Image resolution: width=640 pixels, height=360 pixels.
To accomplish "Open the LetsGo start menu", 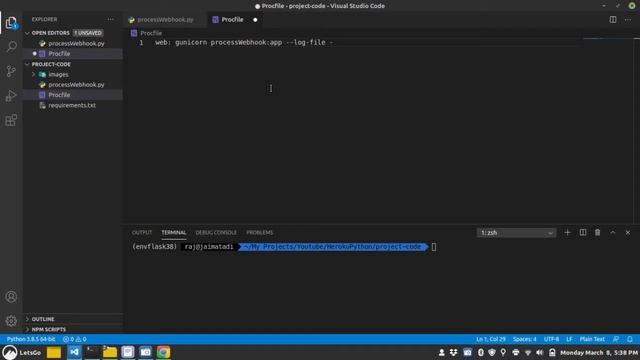I will click(x=22, y=352).
